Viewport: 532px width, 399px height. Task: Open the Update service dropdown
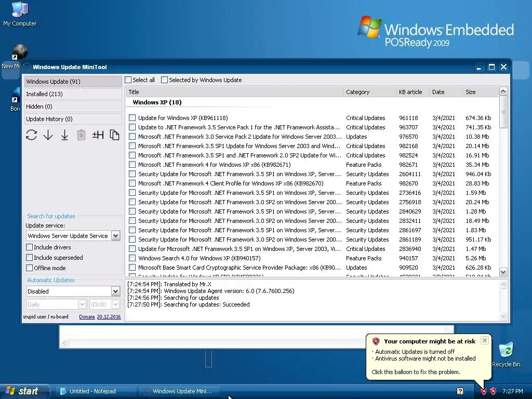tap(115, 236)
